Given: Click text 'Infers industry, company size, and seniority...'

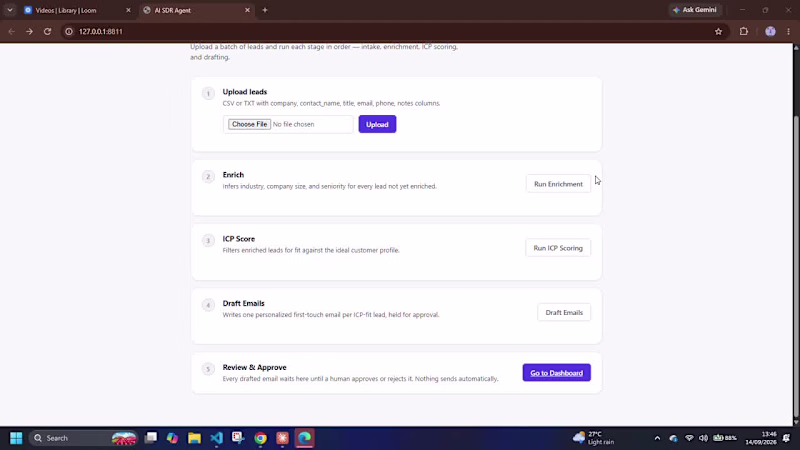Looking at the screenshot, I should coord(330,186).
